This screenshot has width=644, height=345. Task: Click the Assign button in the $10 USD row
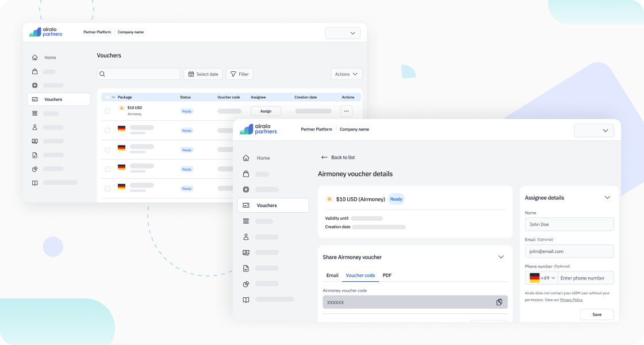pyautogui.click(x=266, y=111)
